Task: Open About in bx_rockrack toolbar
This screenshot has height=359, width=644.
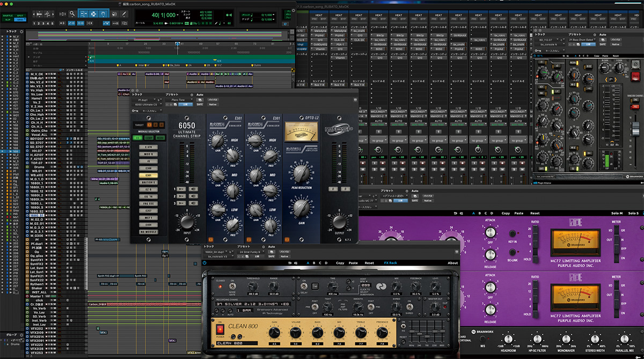Action: (x=453, y=263)
